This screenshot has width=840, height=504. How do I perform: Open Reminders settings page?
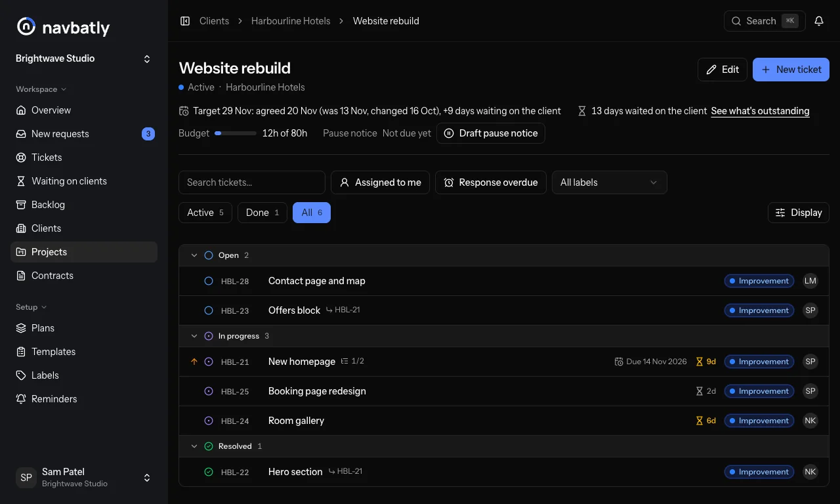[84, 399]
